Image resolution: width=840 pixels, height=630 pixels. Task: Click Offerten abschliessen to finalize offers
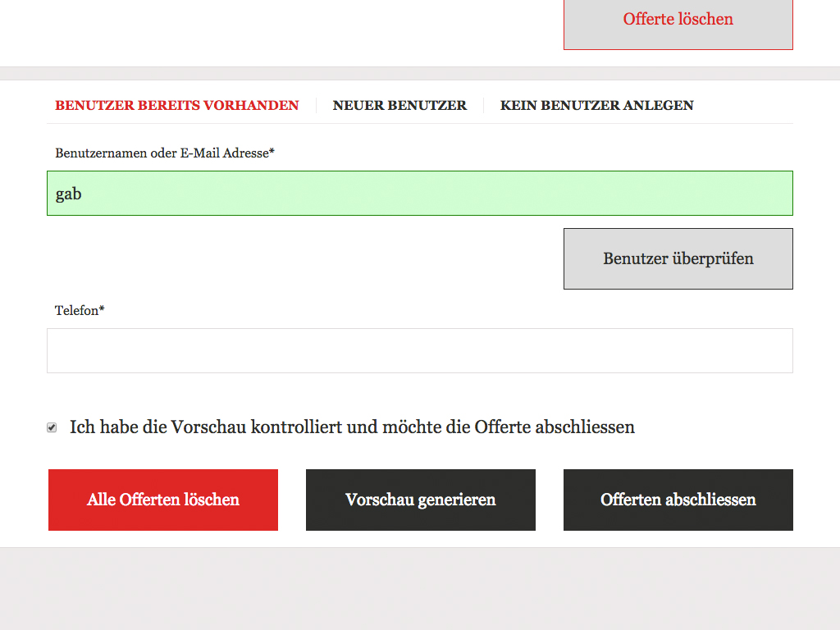click(678, 500)
